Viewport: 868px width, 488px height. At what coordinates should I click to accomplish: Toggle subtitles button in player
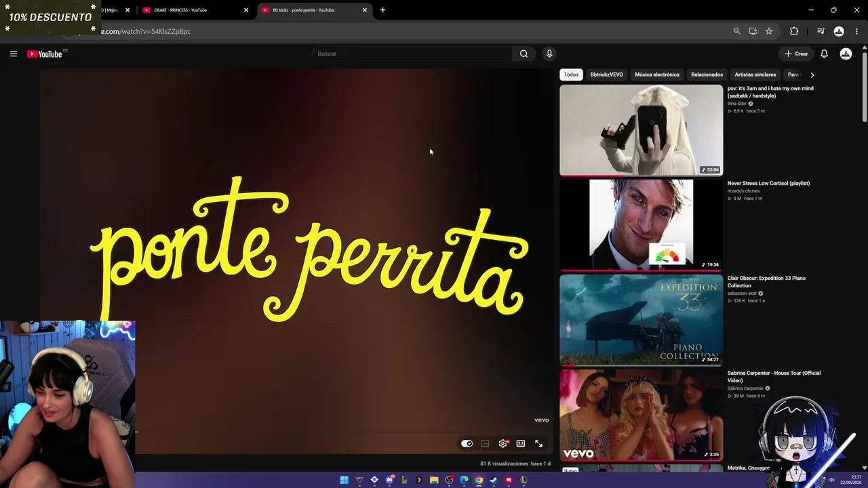point(485,443)
